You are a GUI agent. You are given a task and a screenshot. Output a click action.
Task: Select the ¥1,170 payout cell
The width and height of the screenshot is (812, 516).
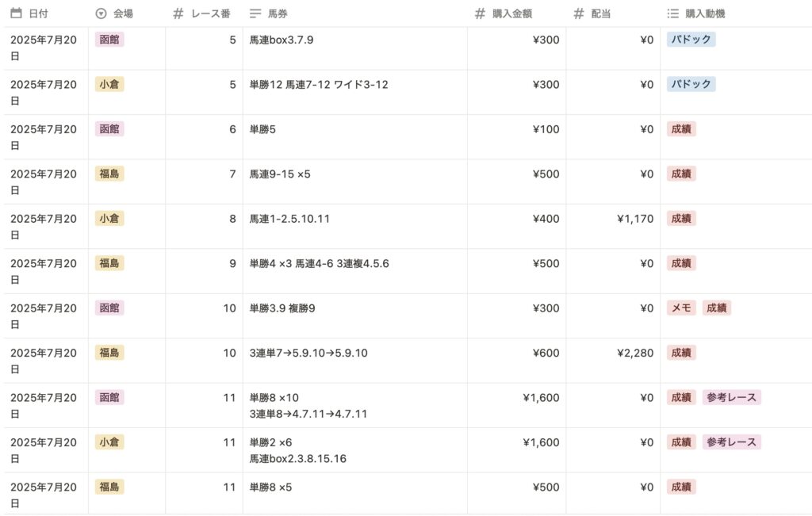point(613,227)
